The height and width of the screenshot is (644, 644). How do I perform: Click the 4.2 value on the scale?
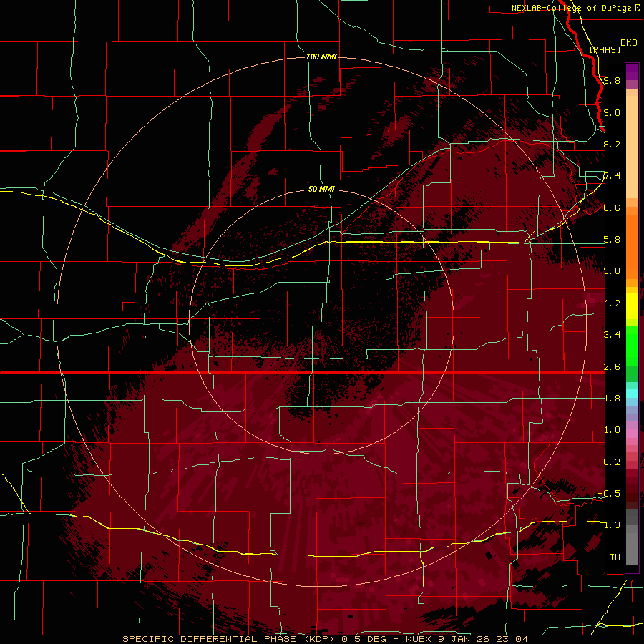point(612,303)
